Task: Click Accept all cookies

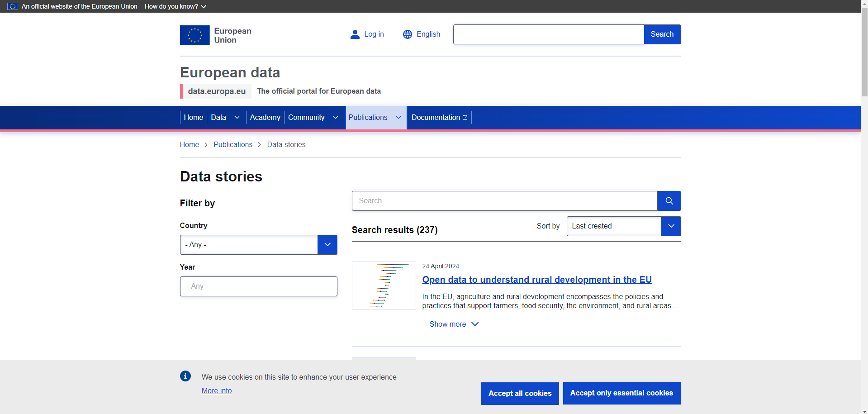Action: coord(520,394)
